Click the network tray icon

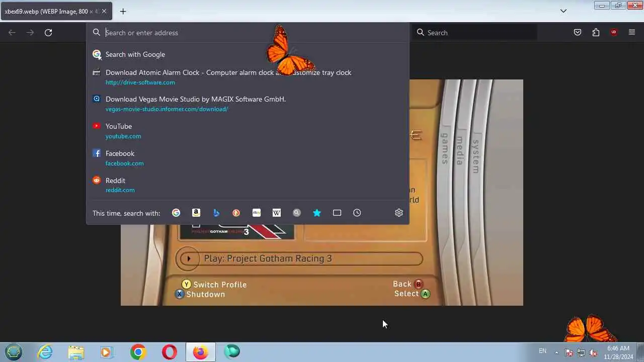[581, 352]
